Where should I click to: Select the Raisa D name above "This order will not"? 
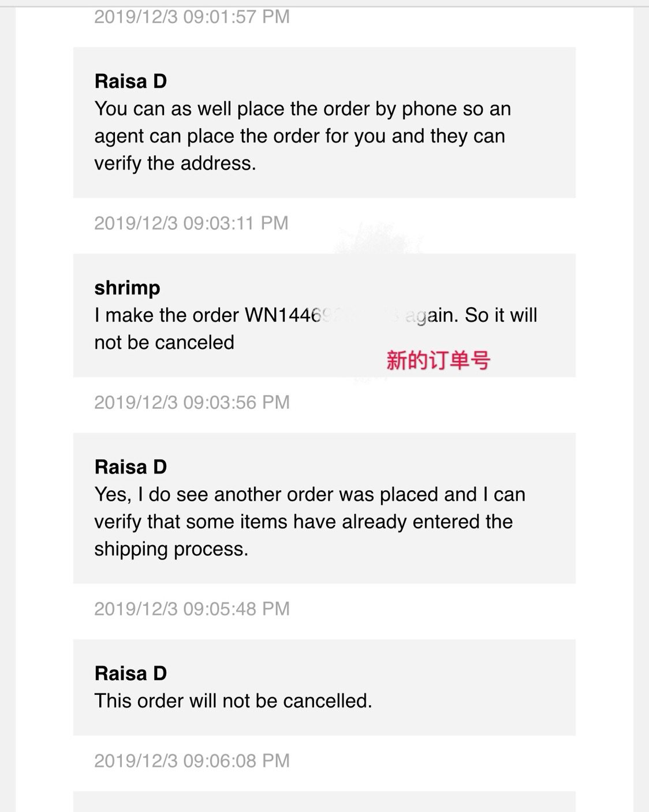130,673
